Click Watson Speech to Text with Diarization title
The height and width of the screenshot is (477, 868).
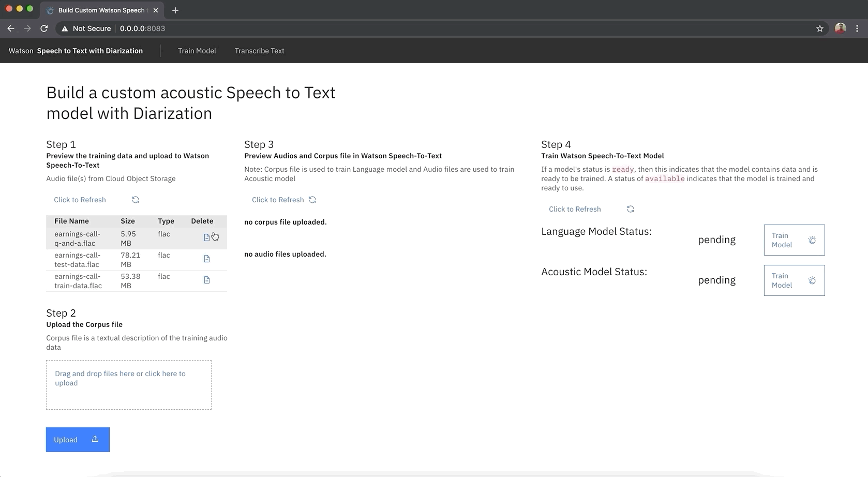point(76,51)
